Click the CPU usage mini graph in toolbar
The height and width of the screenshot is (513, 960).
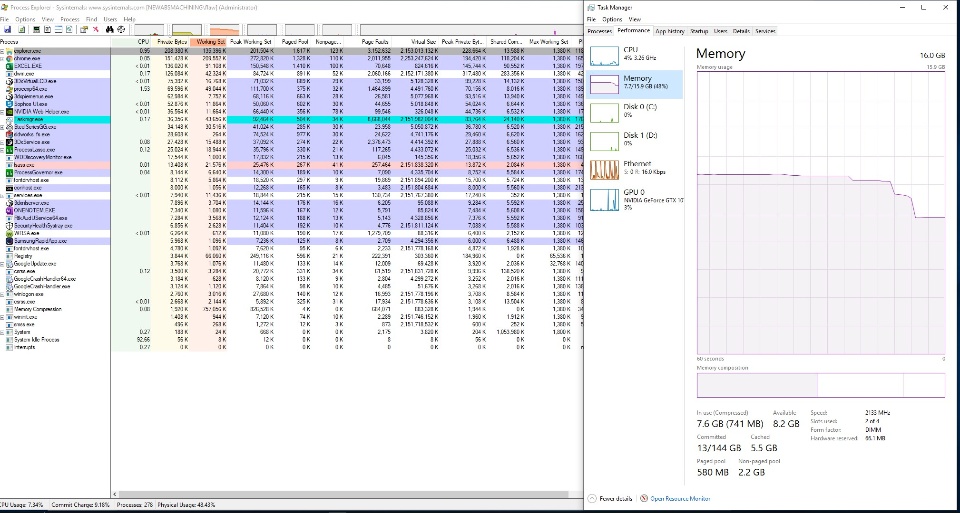click(x=149, y=29)
